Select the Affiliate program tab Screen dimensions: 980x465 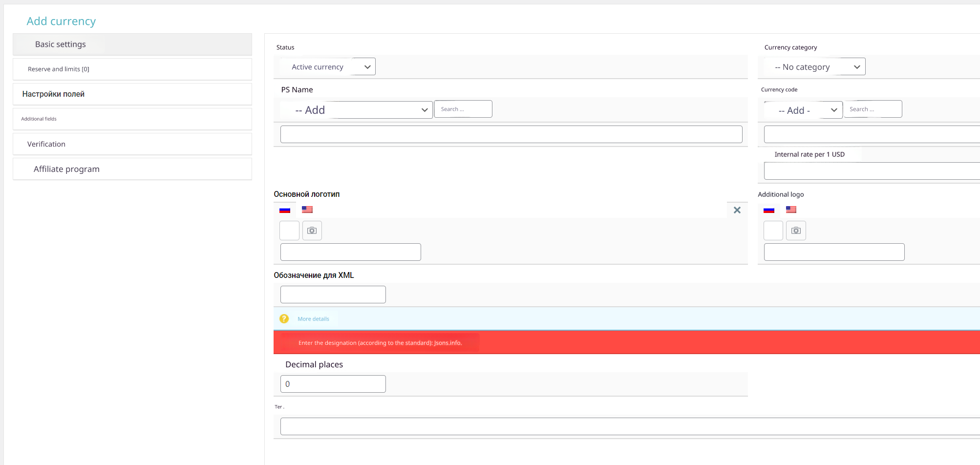(x=132, y=169)
